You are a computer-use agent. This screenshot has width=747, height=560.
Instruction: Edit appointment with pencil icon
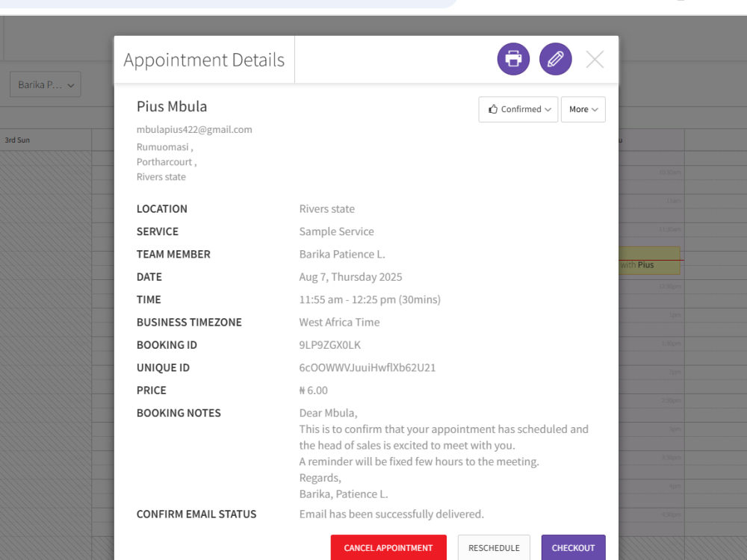[x=556, y=59]
